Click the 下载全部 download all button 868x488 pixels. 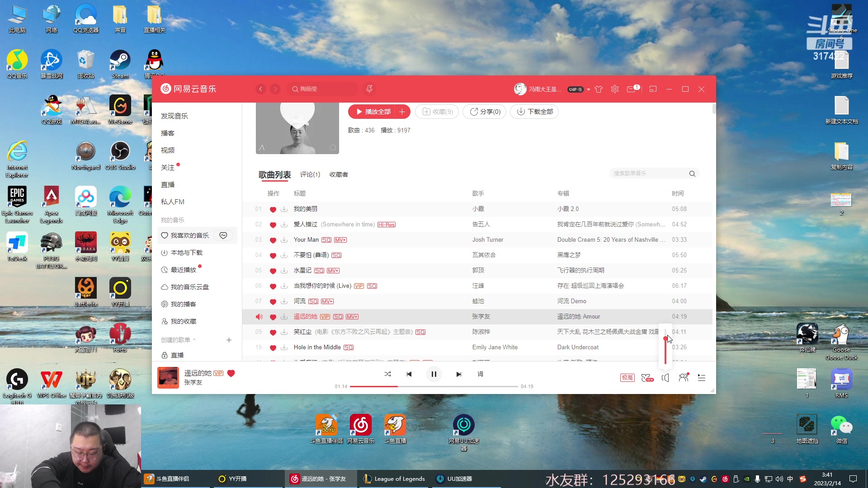[x=534, y=112]
